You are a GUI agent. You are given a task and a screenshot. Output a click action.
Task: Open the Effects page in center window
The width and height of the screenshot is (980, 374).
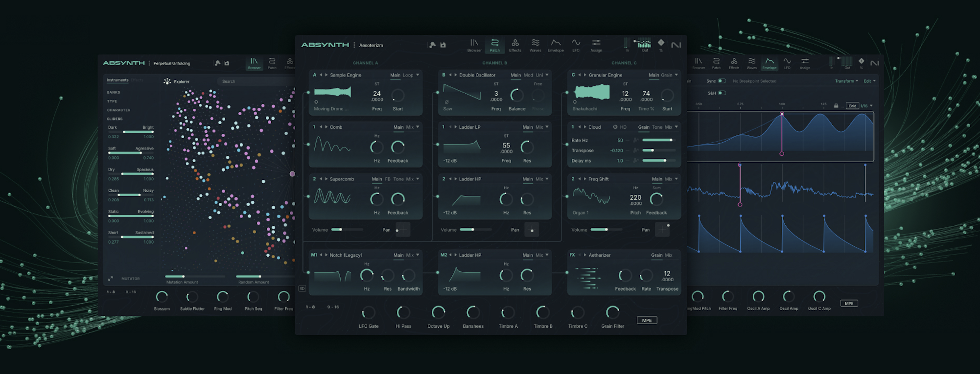click(x=515, y=45)
